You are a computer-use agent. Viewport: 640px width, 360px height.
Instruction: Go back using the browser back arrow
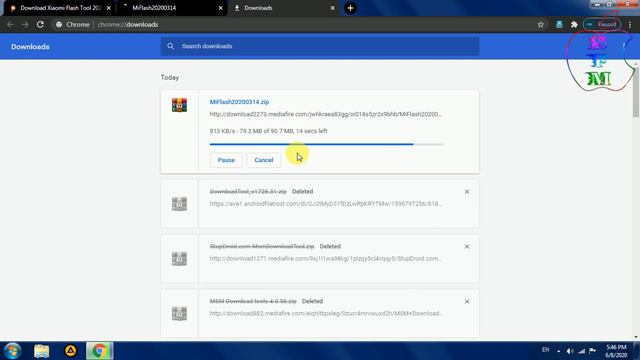coord(10,24)
